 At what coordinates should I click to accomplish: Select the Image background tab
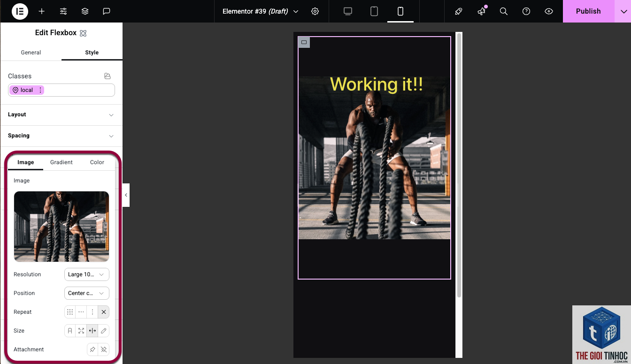[x=26, y=162]
